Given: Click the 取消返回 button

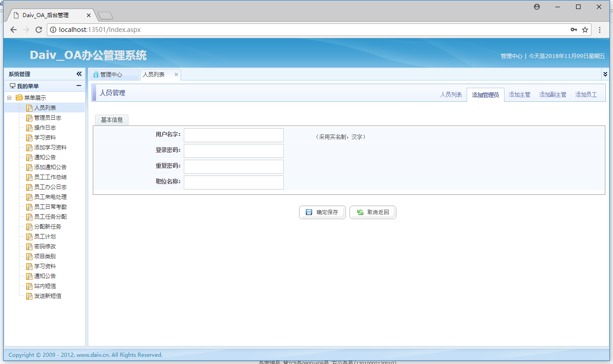Looking at the screenshot, I should [x=373, y=212].
